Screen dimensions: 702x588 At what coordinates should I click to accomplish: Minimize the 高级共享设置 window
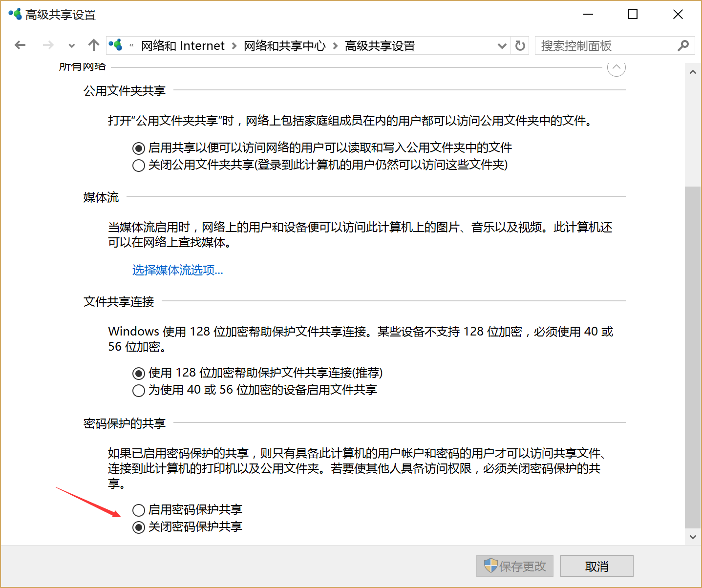pos(588,15)
